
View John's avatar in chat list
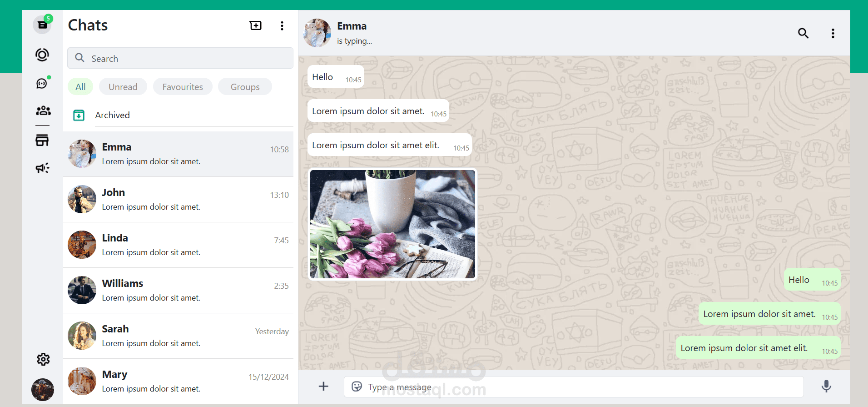click(82, 199)
